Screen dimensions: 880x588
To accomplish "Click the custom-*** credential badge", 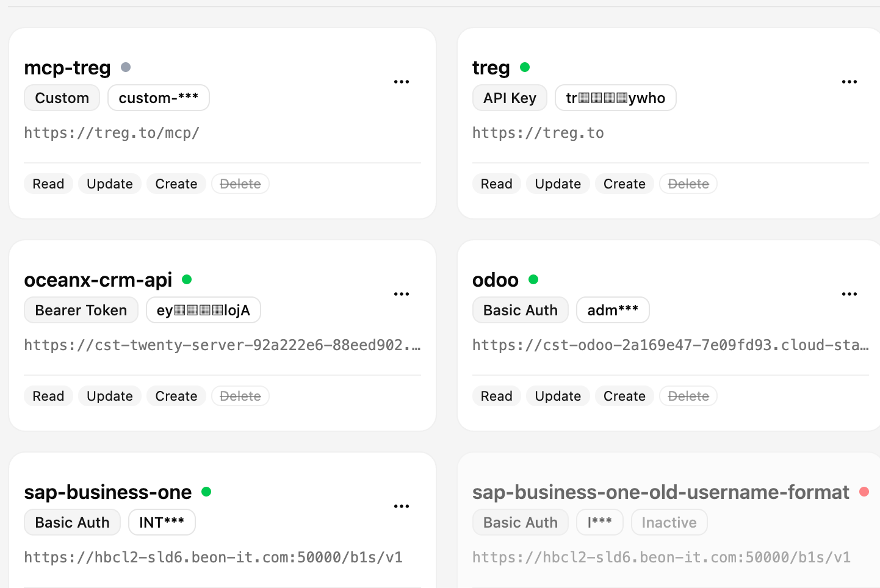I will (159, 98).
